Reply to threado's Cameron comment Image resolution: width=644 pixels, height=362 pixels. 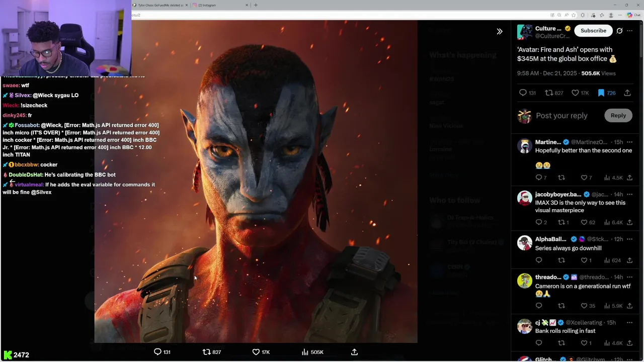(539, 306)
